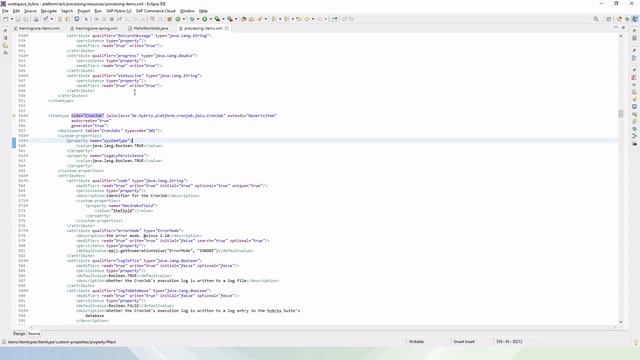Viewport: 640px width, 360px height.
Task: Open the Edit menu
Action: [16, 11]
